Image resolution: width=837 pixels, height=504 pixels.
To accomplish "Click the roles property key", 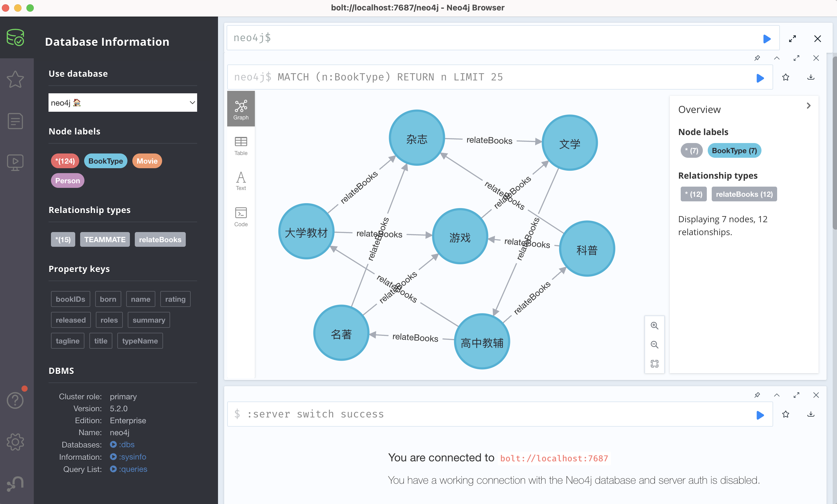I will [109, 320].
